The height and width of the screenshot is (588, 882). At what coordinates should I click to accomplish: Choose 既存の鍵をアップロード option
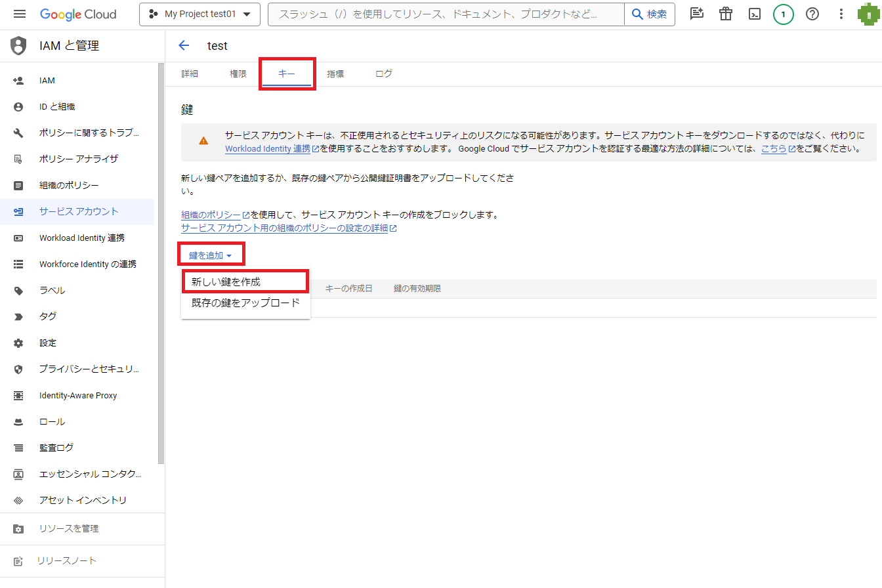(x=245, y=303)
